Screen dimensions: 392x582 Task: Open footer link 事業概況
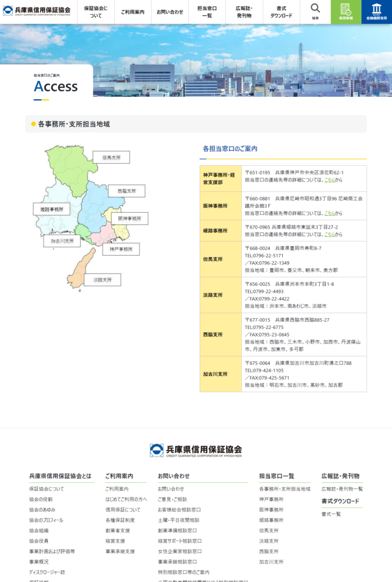point(39,562)
